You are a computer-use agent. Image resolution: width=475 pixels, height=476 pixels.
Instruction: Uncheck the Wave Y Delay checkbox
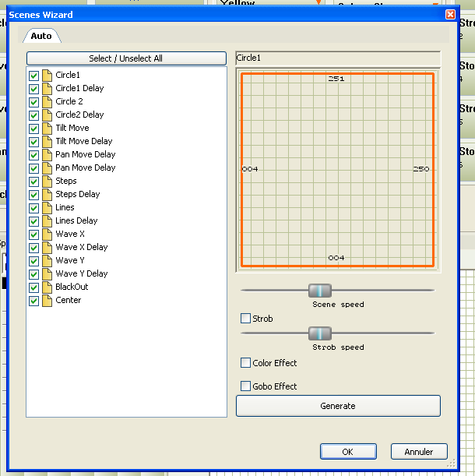click(34, 274)
